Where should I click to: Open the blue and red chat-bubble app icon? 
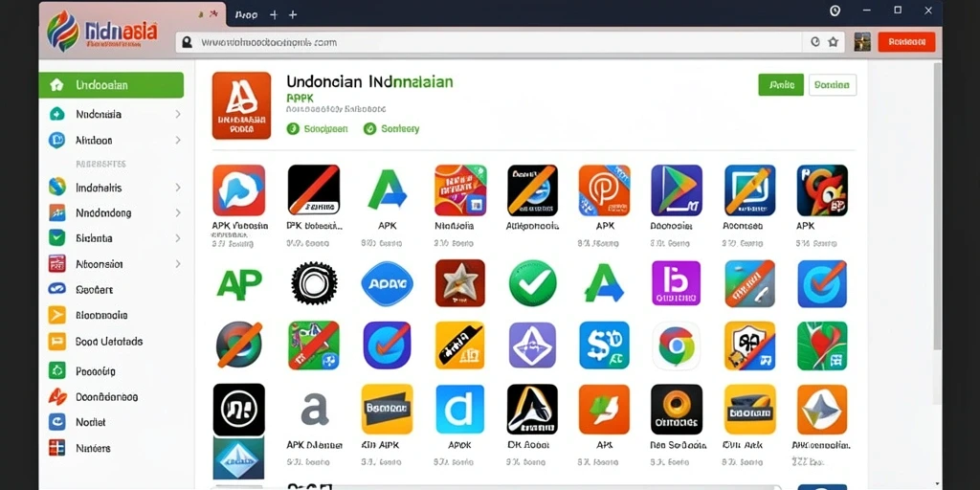(238, 190)
